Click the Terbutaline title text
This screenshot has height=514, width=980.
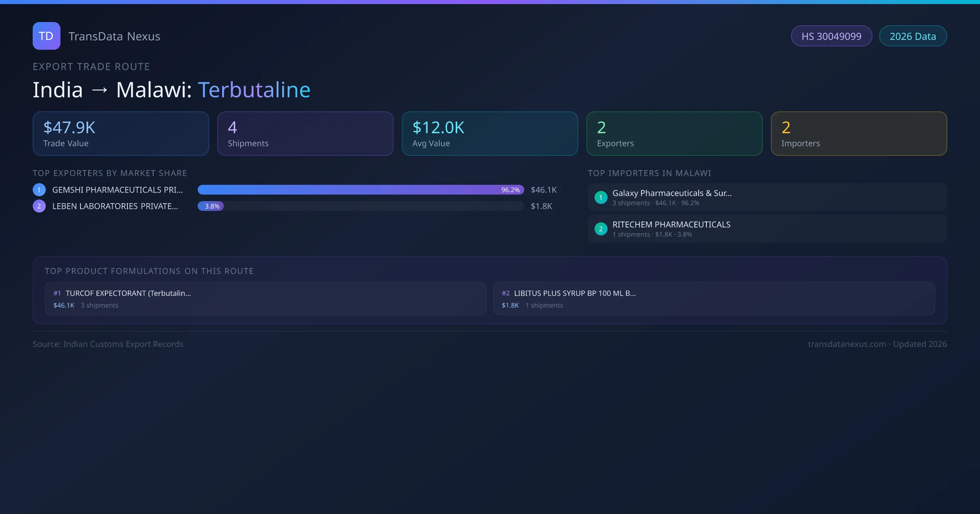click(x=254, y=90)
